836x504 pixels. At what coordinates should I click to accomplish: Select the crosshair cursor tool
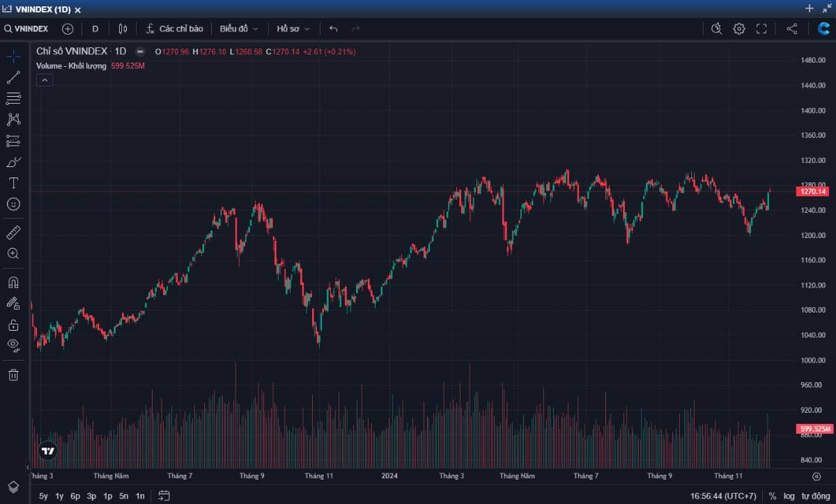point(13,56)
